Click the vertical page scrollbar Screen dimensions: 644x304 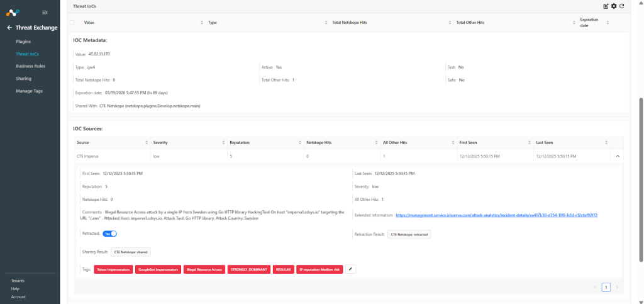(x=641, y=179)
